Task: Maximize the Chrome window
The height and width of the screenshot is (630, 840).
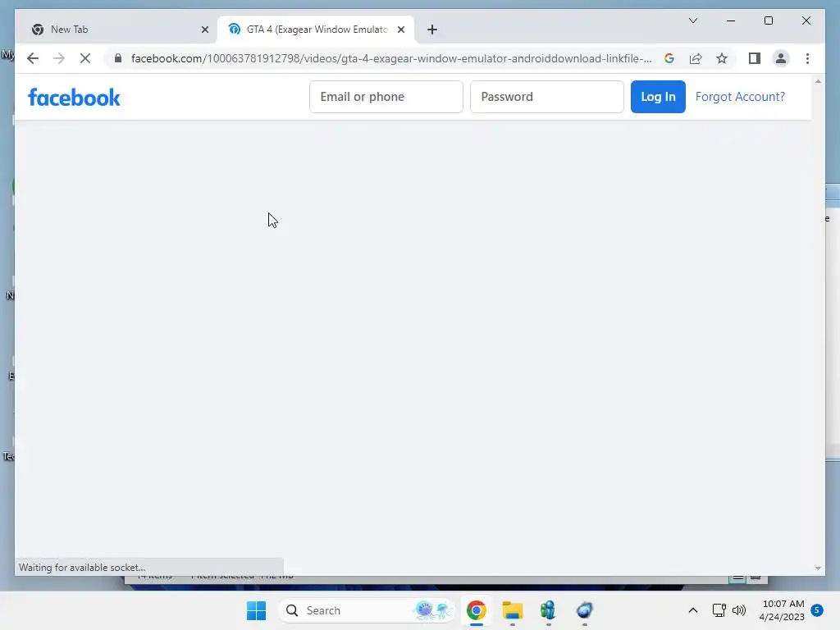Action: tap(768, 21)
